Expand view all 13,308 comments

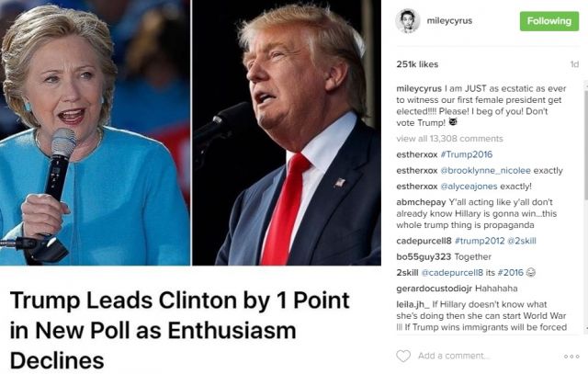pyautogui.click(x=449, y=139)
